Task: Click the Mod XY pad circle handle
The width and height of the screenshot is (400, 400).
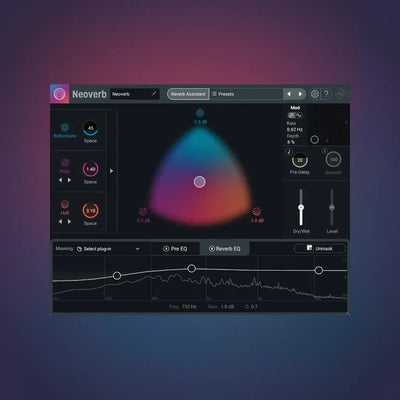Action: click(x=314, y=140)
